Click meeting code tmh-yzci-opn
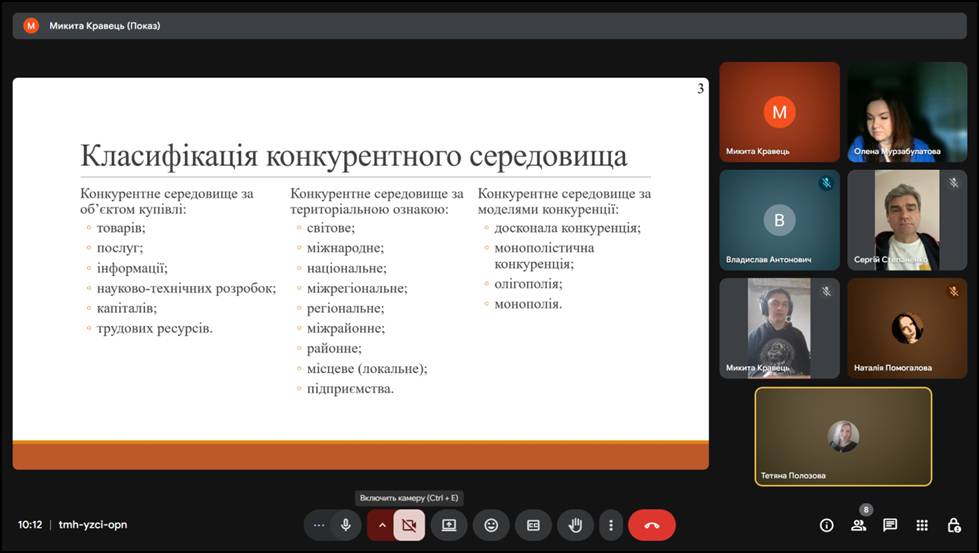Screen dimensions: 979x553 (x=93, y=525)
